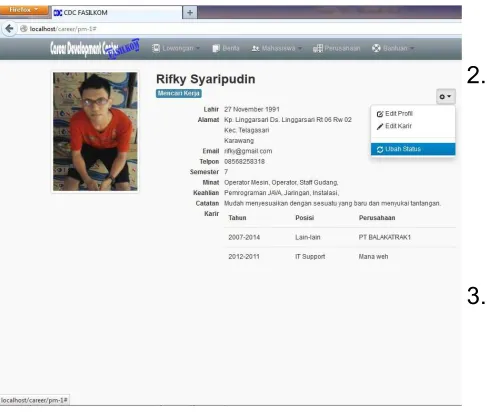Viewport: 498px width, 412px height.
Task: Click the address line Kec. Telagasari
Action: [x=247, y=130]
